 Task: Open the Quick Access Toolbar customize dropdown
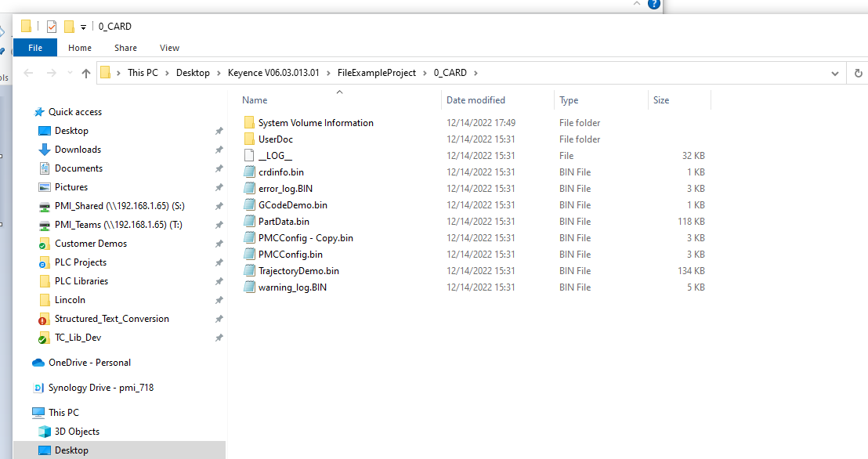[x=83, y=26]
